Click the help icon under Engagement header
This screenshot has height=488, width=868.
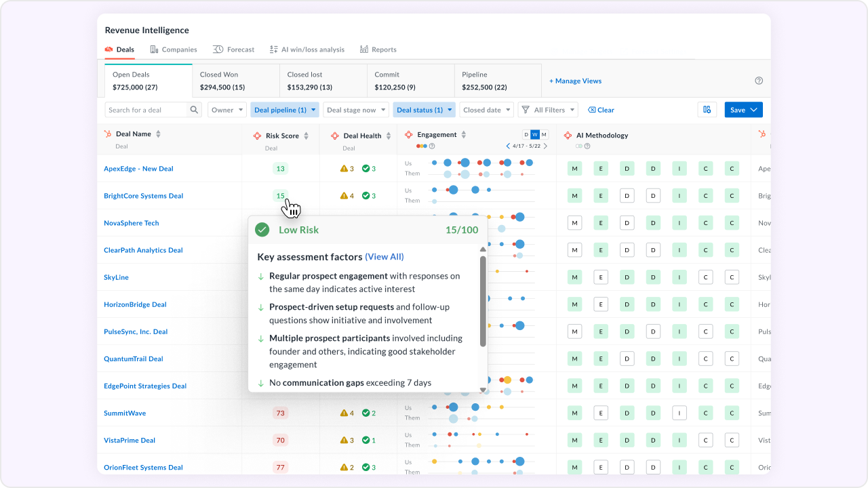[432, 146]
